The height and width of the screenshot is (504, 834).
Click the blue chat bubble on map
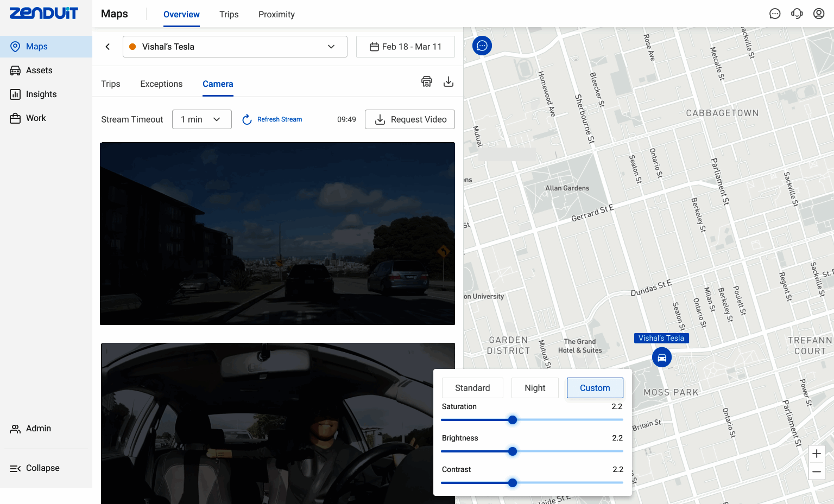482,46
